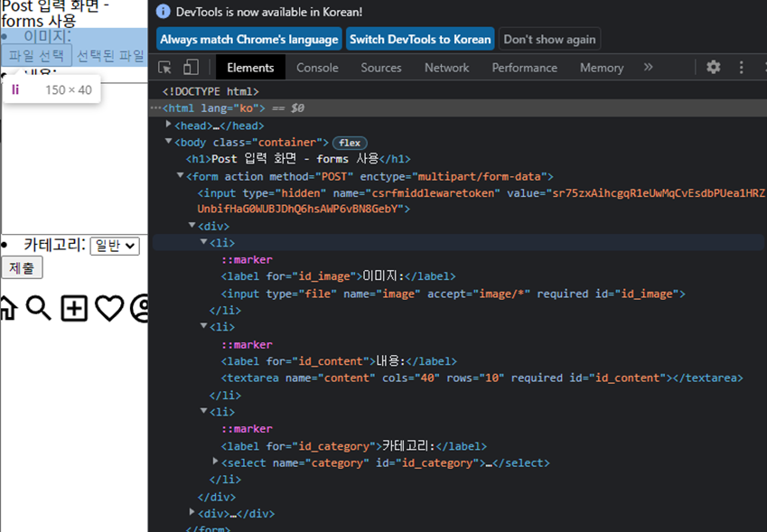Image resolution: width=767 pixels, height=532 pixels.
Task: Collapse the div node under the form
Action: 192,225
